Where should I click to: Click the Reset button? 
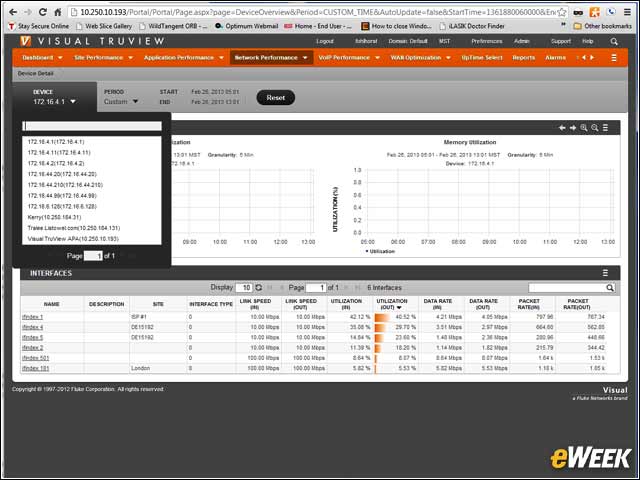[x=276, y=98]
